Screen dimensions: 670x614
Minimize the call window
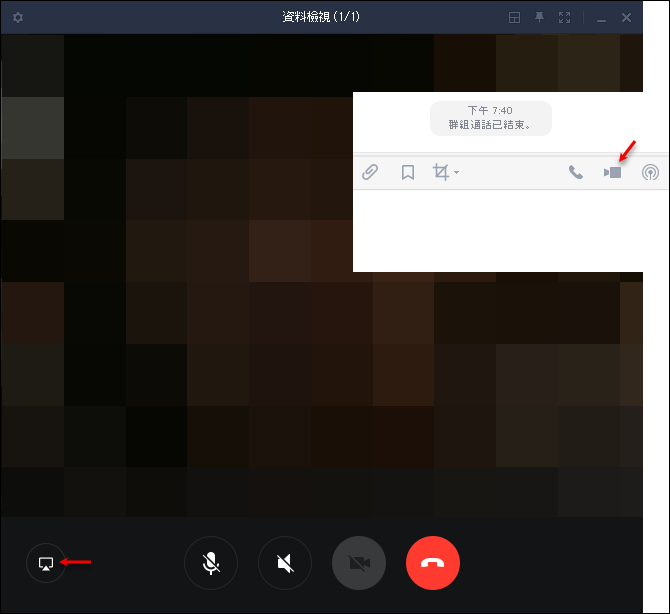(x=601, y=19)
